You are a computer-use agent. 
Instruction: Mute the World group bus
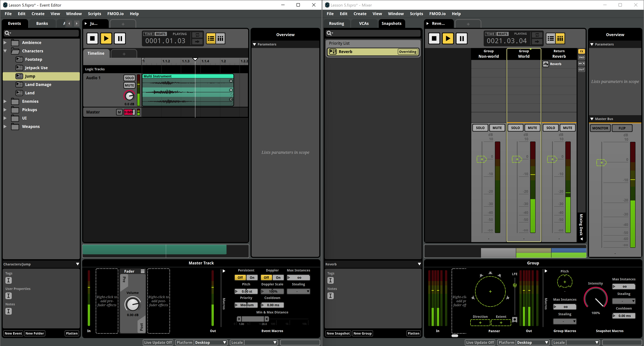(x=532, y=128)
